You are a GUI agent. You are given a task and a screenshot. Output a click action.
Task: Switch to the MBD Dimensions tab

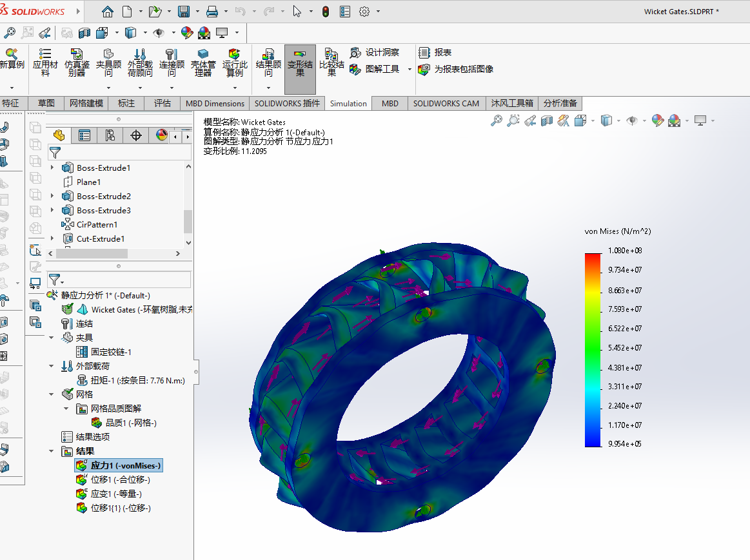point(215,103)
